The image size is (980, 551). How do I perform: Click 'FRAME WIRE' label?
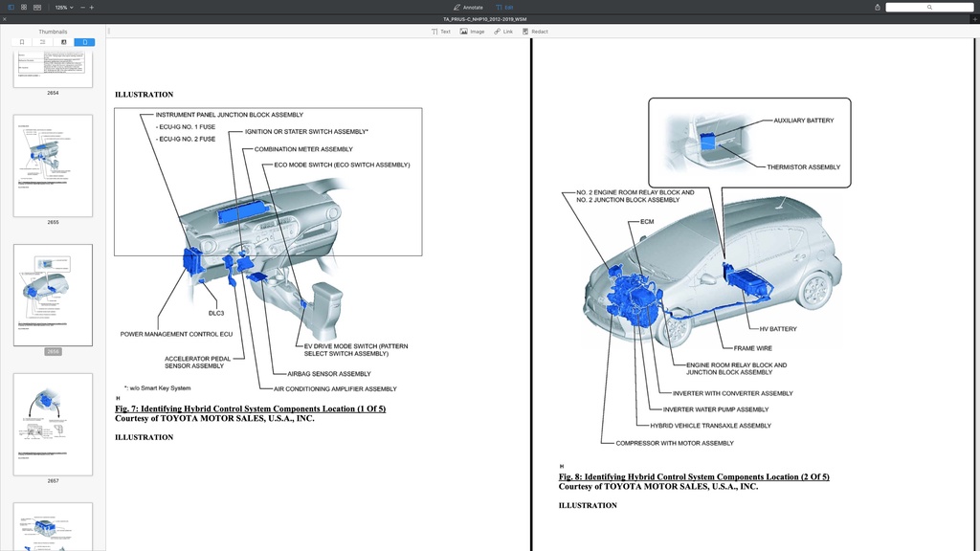coord(752,348)
